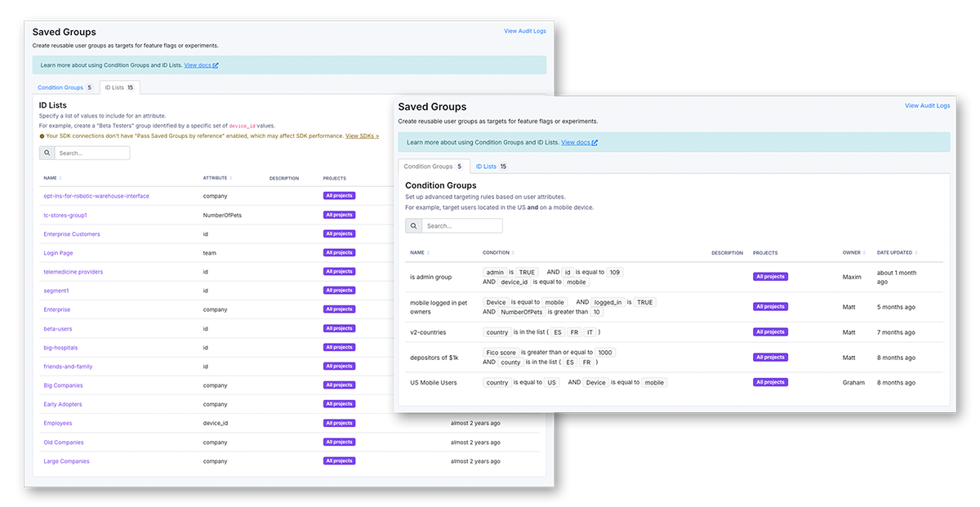Open Employees ID list
The image size is (980, 507).
[58, 423]
